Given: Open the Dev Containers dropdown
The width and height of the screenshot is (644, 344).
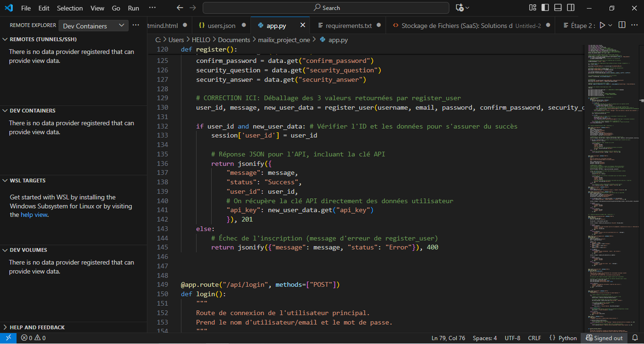Looking at the screenshot, I should click(x=94, y=26).
